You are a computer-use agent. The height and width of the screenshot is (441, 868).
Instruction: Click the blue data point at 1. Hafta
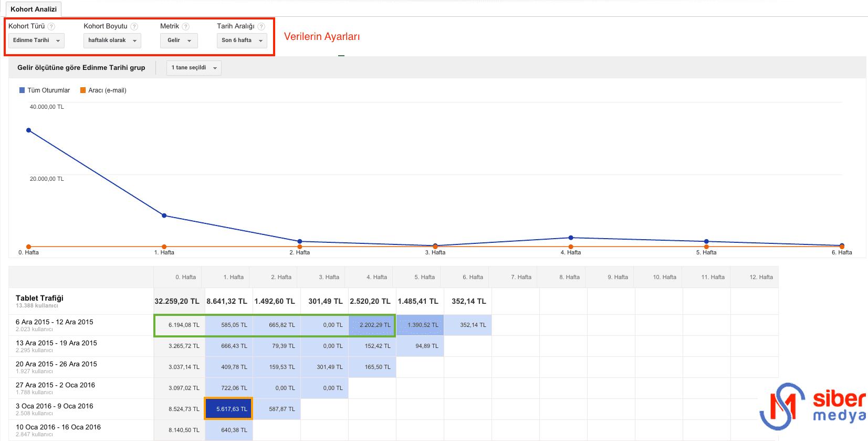coord(164,216)
